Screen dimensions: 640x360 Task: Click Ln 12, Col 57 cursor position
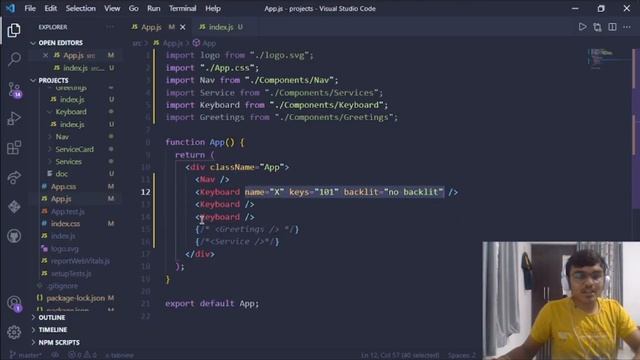(400, 355)
